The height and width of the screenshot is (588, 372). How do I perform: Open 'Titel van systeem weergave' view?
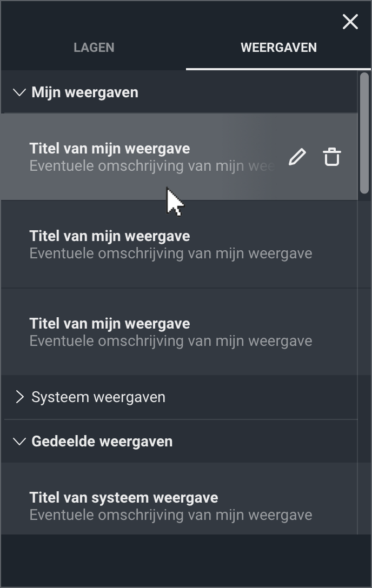[x=124, y=498]
